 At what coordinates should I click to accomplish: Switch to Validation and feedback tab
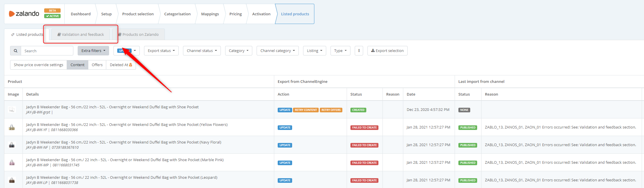click(x=81, y=34)
